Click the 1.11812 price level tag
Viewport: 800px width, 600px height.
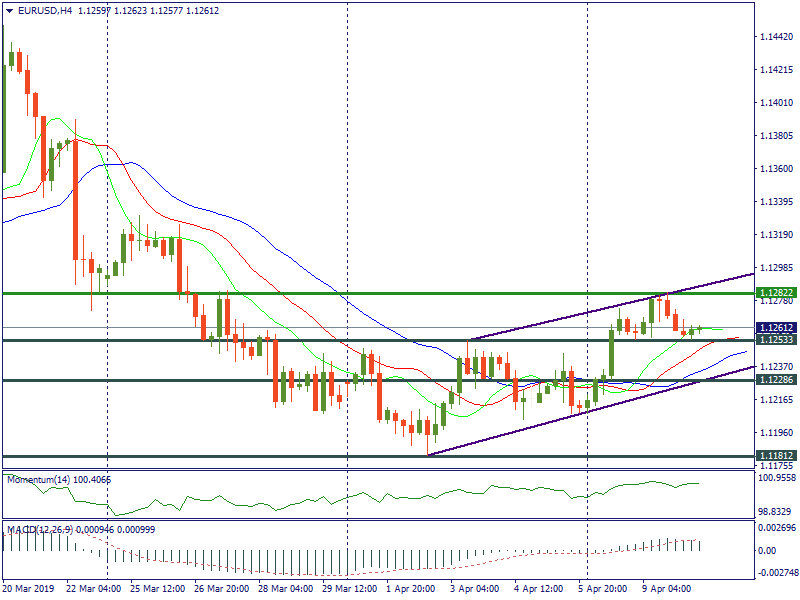pos(776,456)
